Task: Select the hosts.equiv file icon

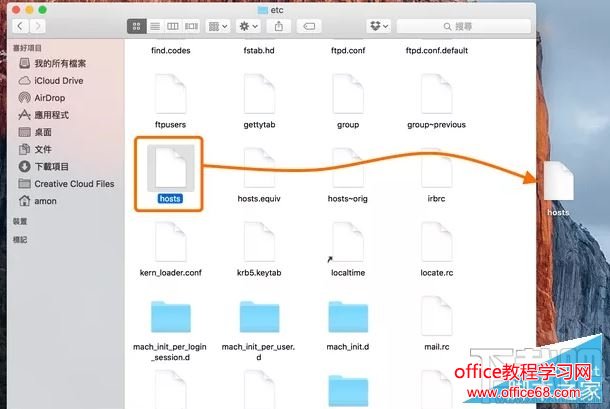Action: pyautogui.click(x=259, y=168)
